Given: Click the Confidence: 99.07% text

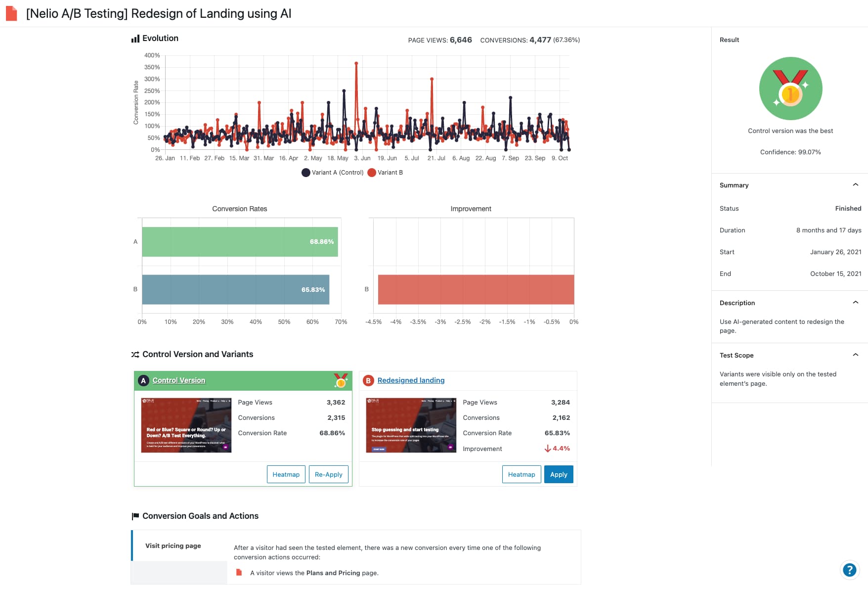Looking at the screenshot, I should [790, 152].
